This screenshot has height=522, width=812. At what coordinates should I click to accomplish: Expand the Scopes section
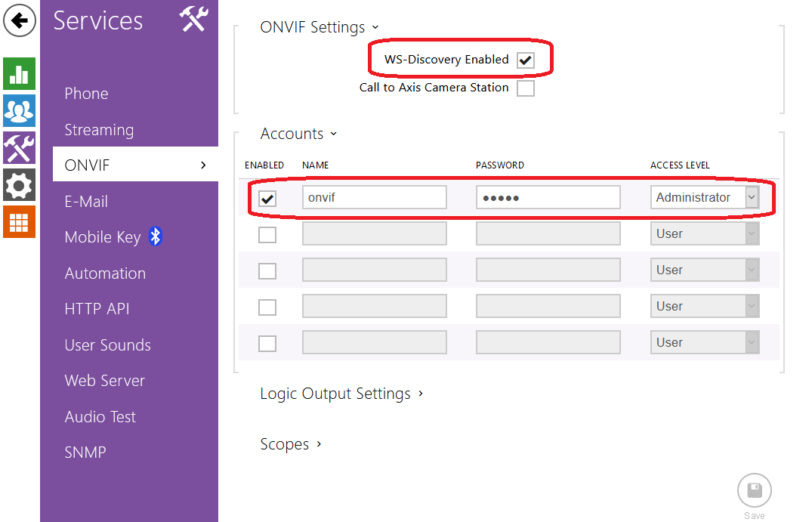point(291,444)
